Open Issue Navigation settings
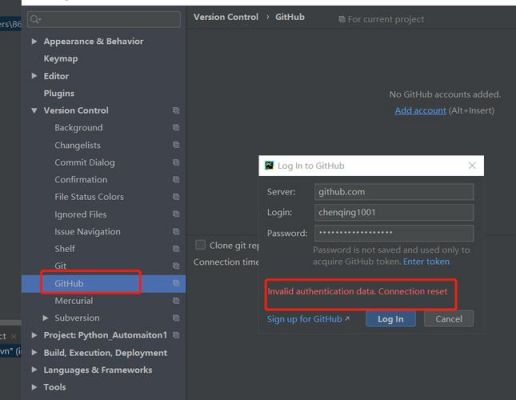 point(87,232)
